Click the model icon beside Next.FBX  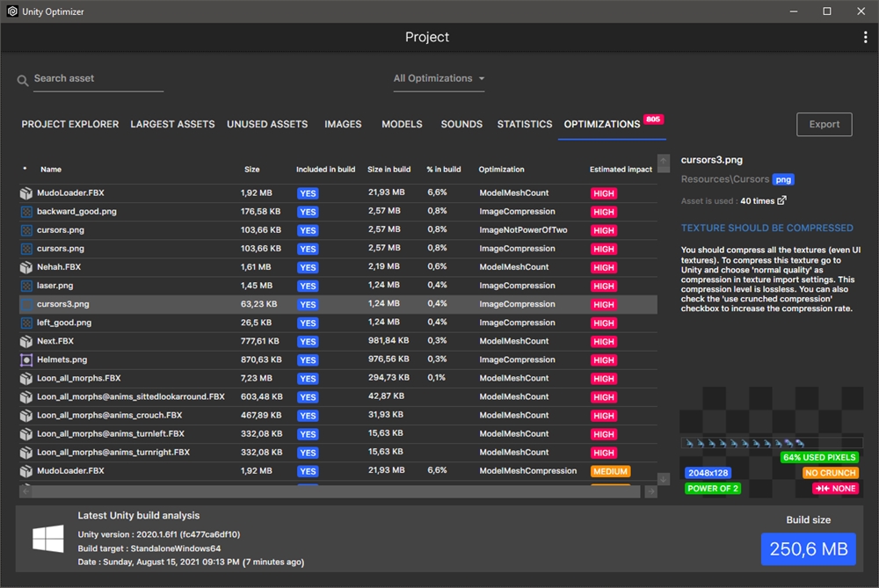pos(25,341)
